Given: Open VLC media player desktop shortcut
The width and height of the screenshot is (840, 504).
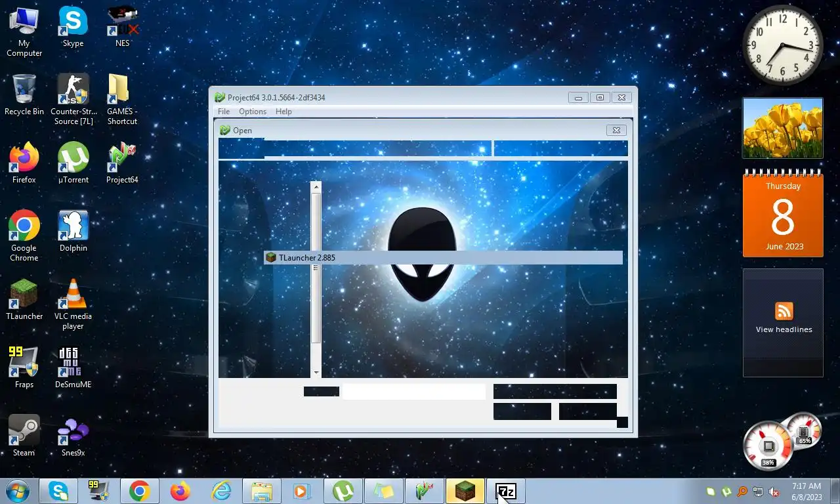Looking at the screenshot, I should [73, 304].
